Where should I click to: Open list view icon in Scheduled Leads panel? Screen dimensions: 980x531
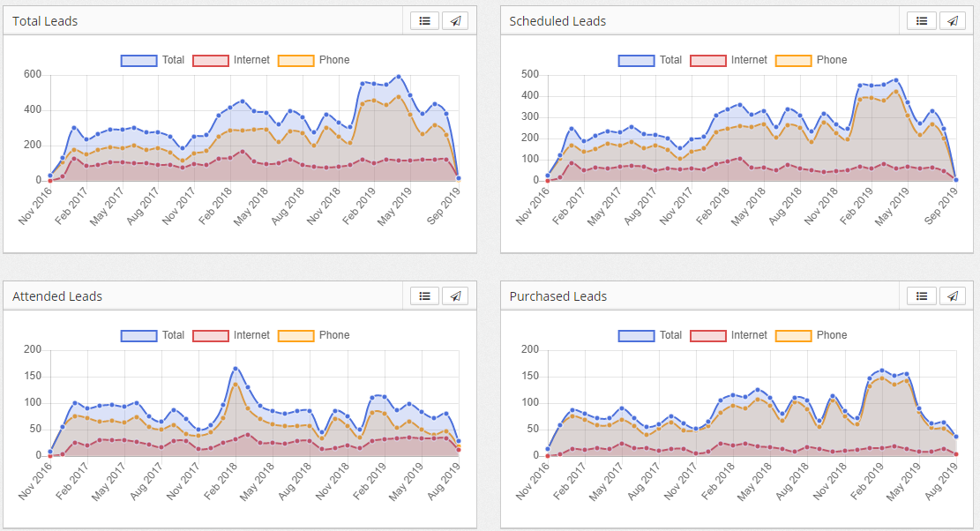[922, 21]
